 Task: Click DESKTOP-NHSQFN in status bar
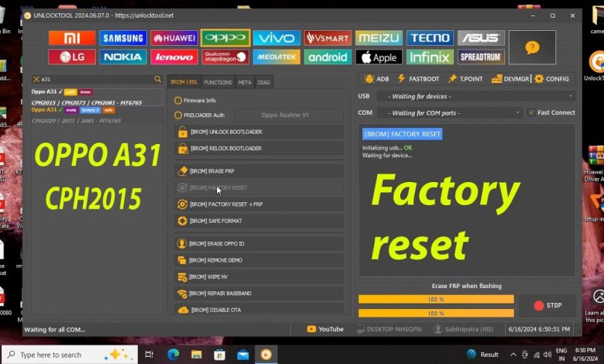pos(389,329)
